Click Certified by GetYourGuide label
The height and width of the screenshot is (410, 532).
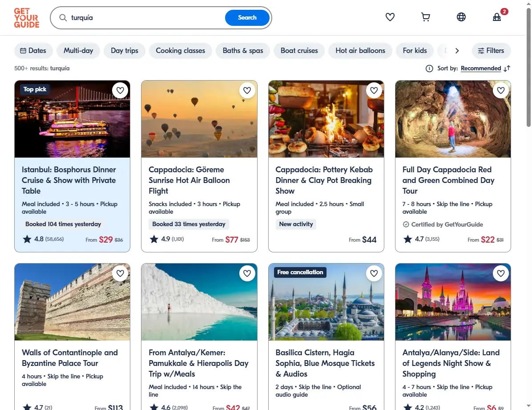(443, 224)
